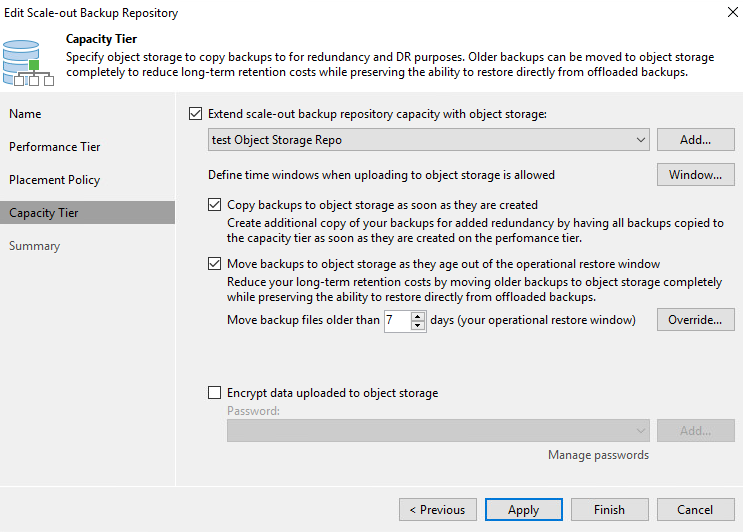Untick Move backups to object storage

click(215, 264)
